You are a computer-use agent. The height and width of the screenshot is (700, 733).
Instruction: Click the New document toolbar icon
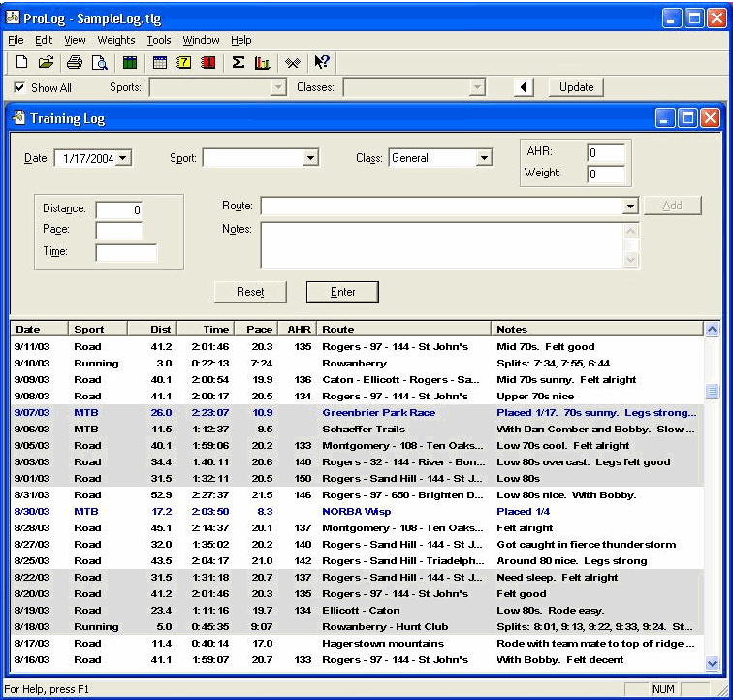pyautogui.click(x=21, y=62)
